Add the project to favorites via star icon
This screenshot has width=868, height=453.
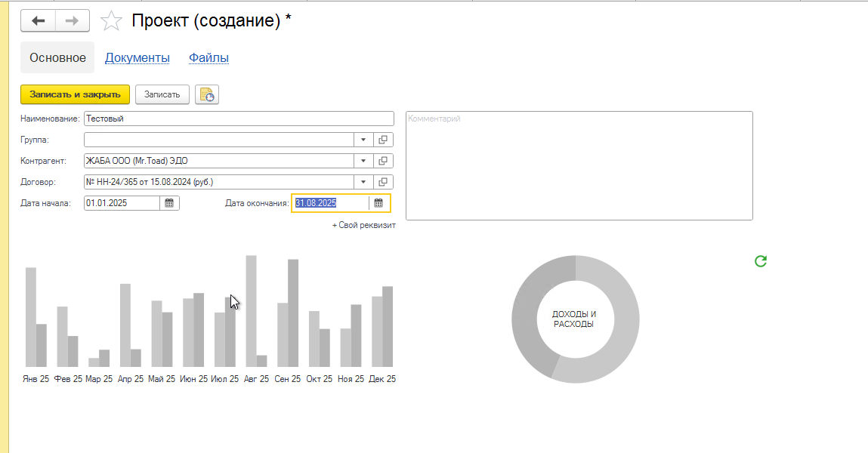(x=111, y=20)
